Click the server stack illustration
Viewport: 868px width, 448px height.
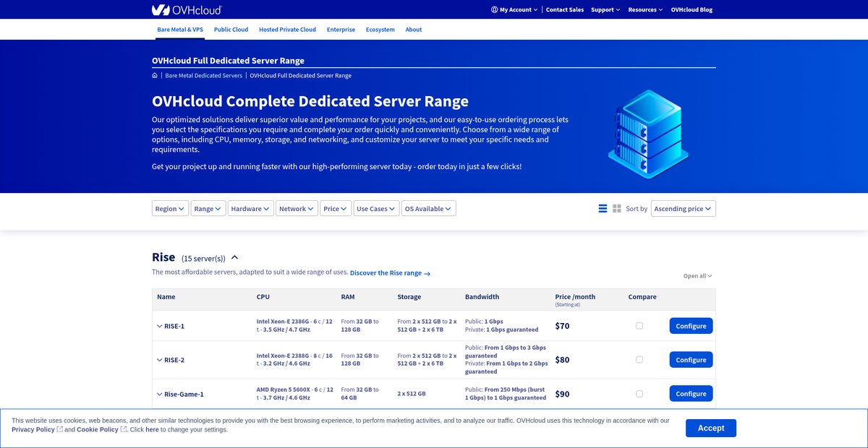tap(648, 134)
